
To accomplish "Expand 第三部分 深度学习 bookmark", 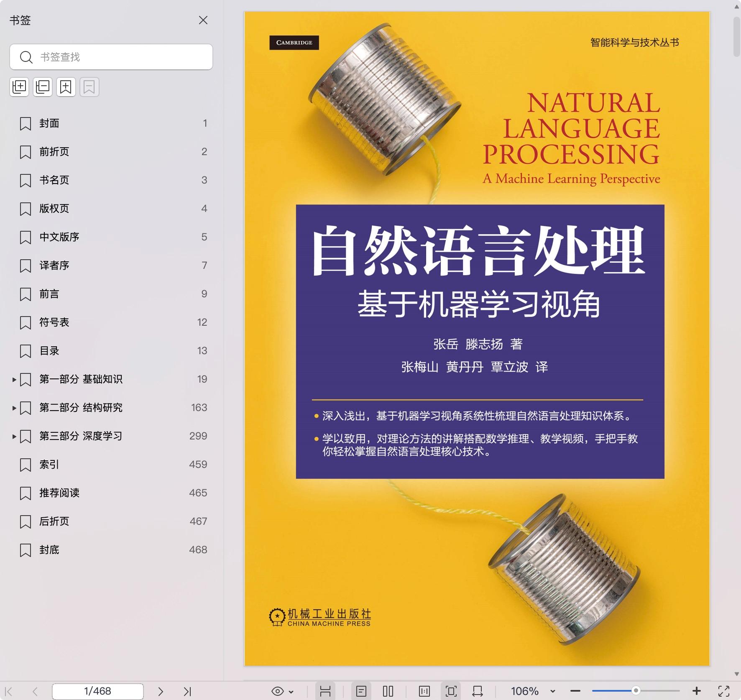I will tap(14, 437).
